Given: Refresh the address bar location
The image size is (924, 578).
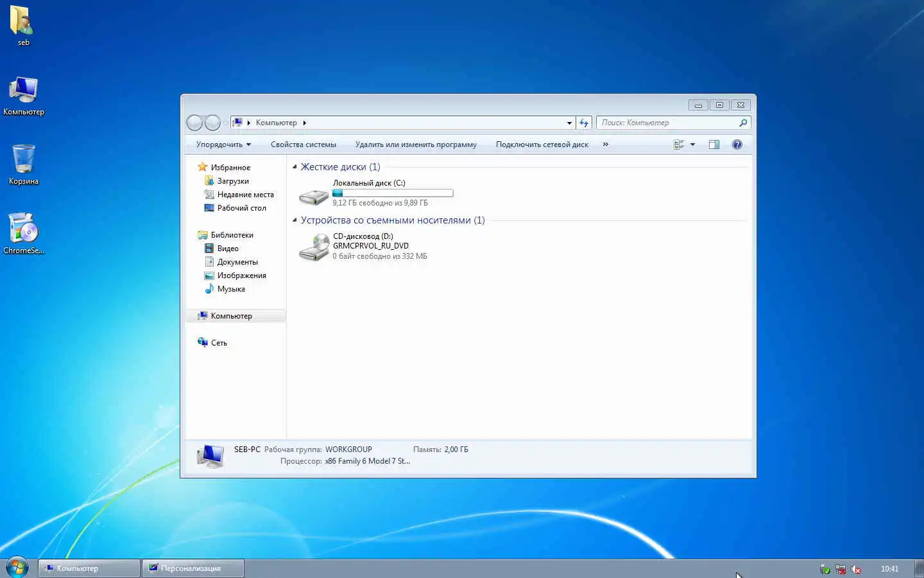Looking at the screenshot, I should [584, 123].
